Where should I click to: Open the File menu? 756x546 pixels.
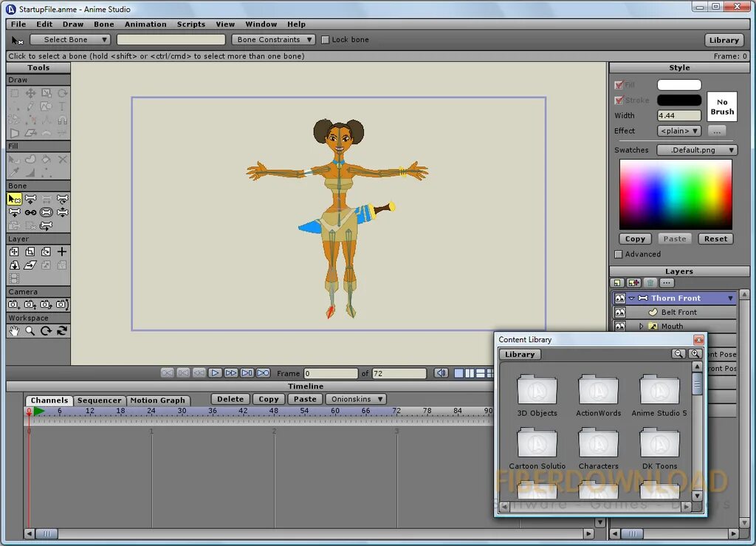(x=18, y=24)
